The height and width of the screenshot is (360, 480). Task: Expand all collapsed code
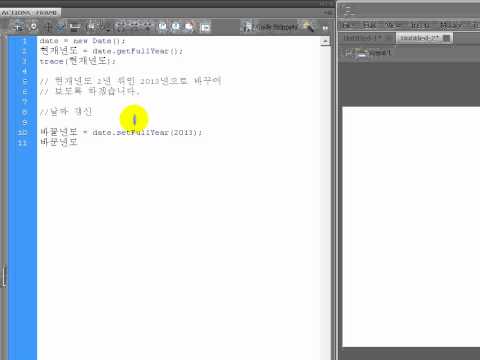tap(147, 27)
